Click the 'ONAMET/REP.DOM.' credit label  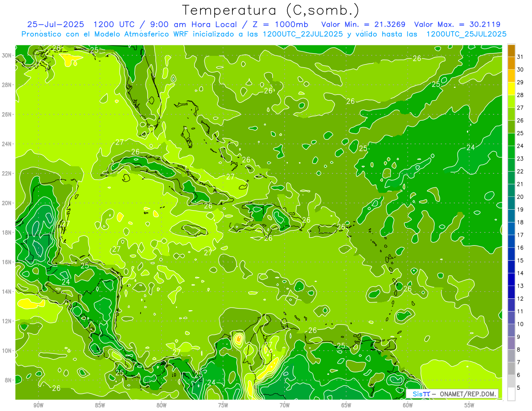pyautogui.click(x=468, y=394)
